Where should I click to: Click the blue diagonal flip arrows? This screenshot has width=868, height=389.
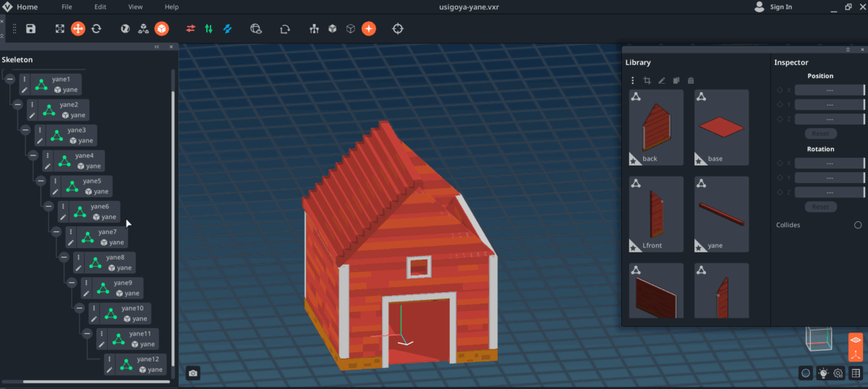[227, 29]
